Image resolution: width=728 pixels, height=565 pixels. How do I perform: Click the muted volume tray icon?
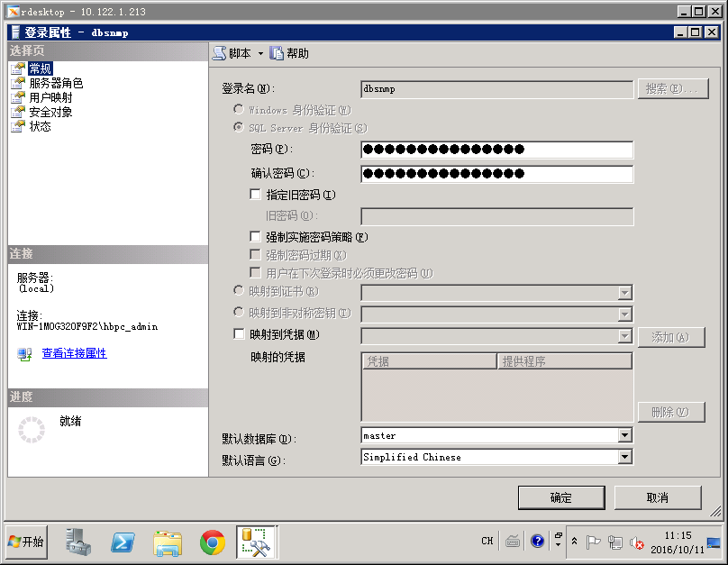(636, 542)
